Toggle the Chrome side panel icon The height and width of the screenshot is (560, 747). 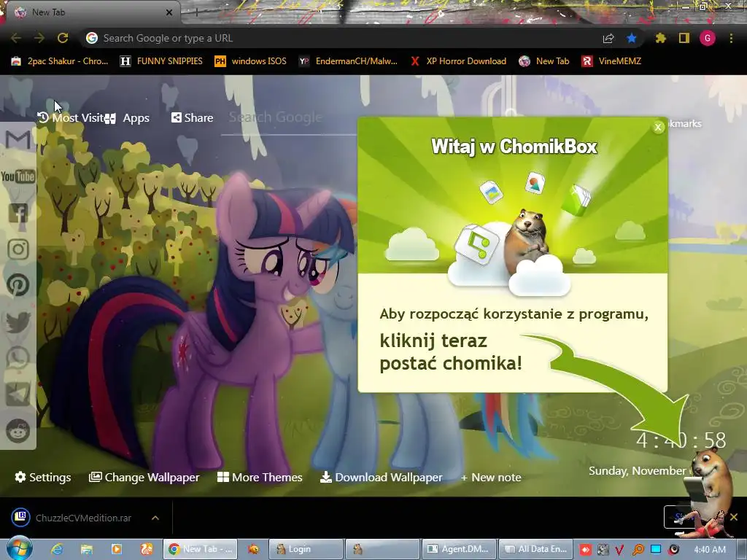click(x=684, y=38)
